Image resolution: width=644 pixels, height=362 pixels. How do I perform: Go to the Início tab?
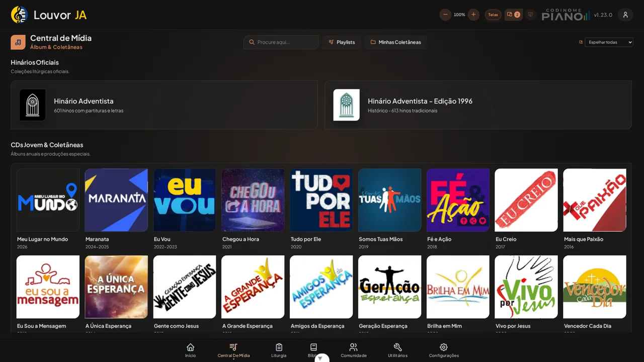(190, 350)
